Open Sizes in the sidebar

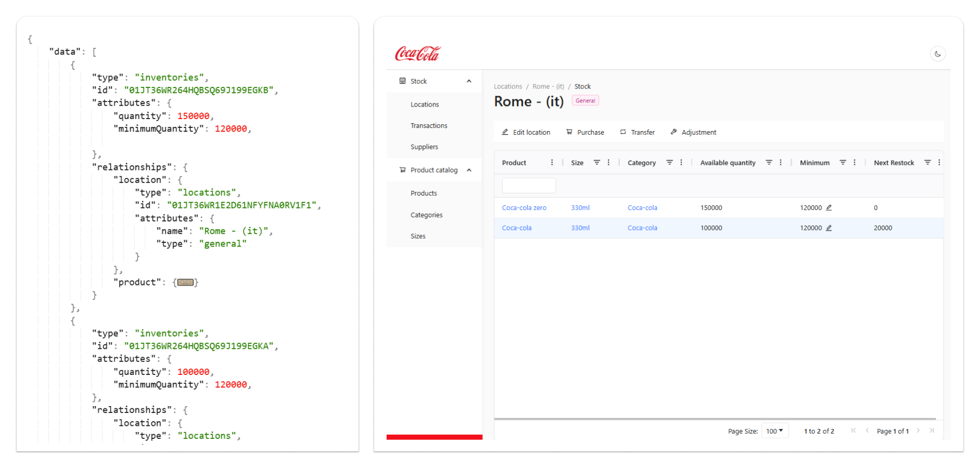tap(418, 236)
